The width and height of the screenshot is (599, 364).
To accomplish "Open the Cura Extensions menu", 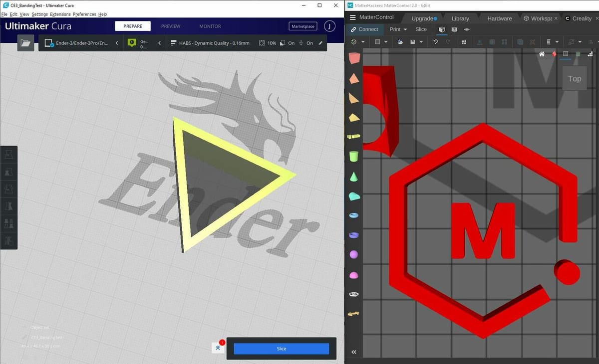I will (x=60, y=14).
